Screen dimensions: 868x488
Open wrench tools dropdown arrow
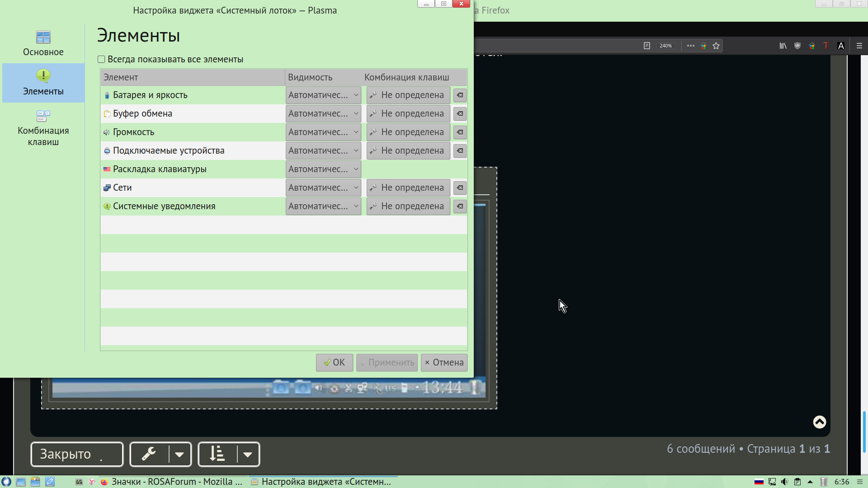179,455
